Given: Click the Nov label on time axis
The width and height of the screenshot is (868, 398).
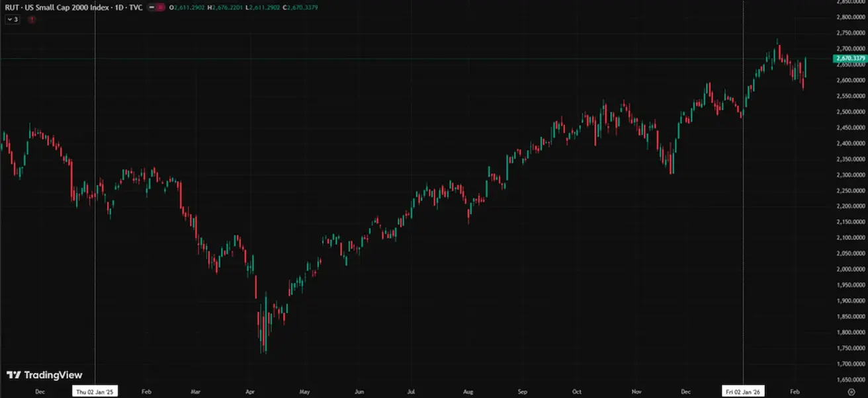Looking at the screenshot, I should pos(636,391).
